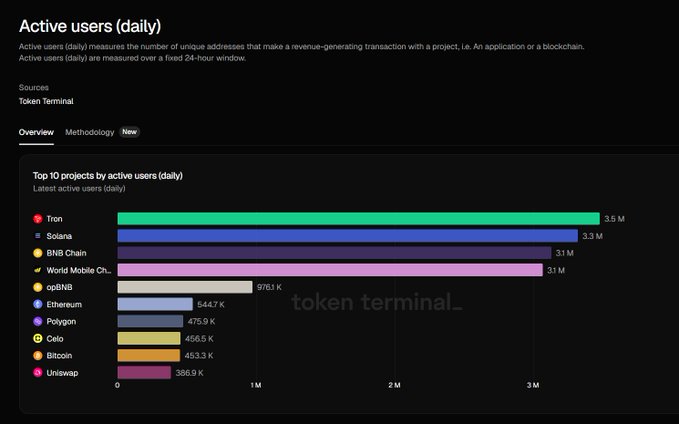Click the New badge beside Methodology

[129, 132]
